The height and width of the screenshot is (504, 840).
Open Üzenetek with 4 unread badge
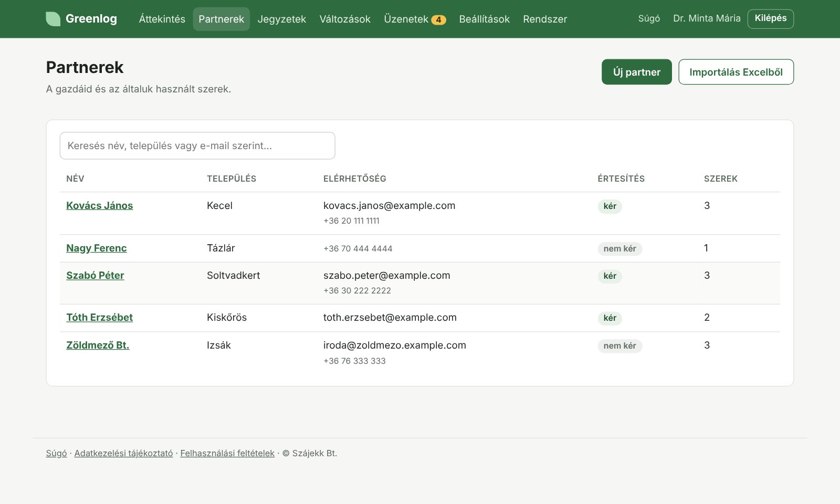click(415, 19)
